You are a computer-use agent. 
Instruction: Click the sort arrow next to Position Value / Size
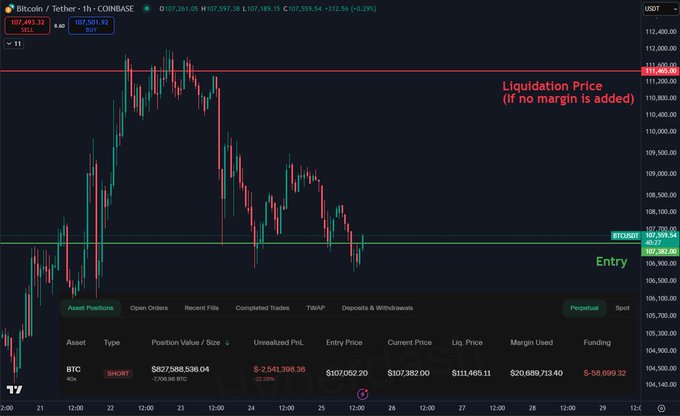point(227,343)
